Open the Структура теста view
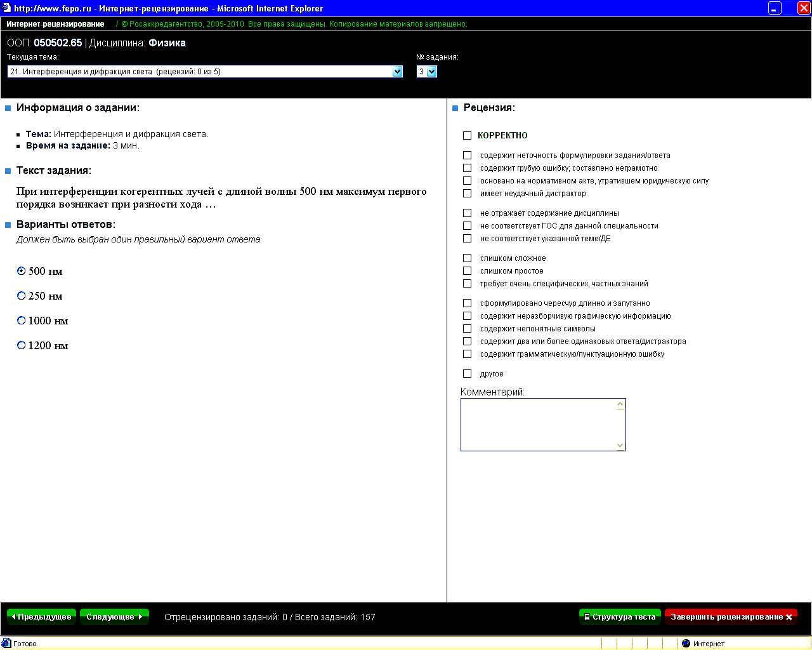Image resolution: width=812 pixels, height=650 pixels. pos(620,616)
